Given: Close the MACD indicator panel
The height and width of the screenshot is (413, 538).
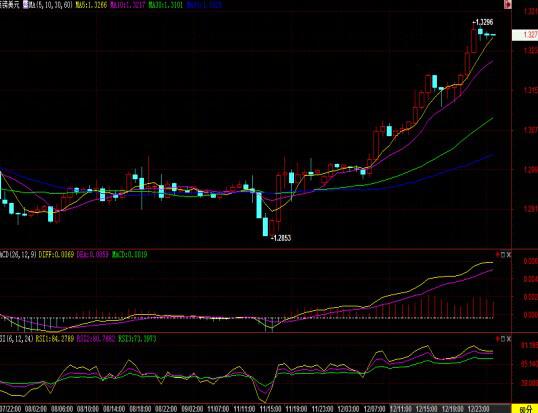Looking at the screenshot, I should click(509, 255).
